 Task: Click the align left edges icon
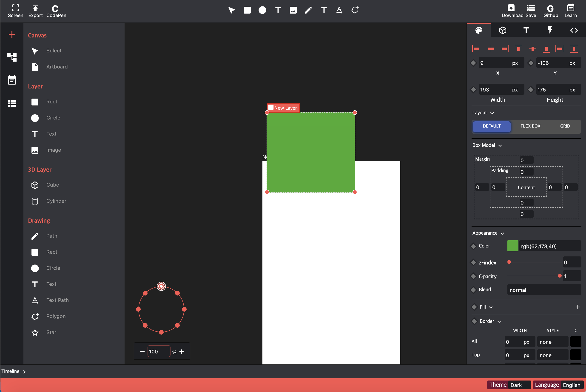476,48
